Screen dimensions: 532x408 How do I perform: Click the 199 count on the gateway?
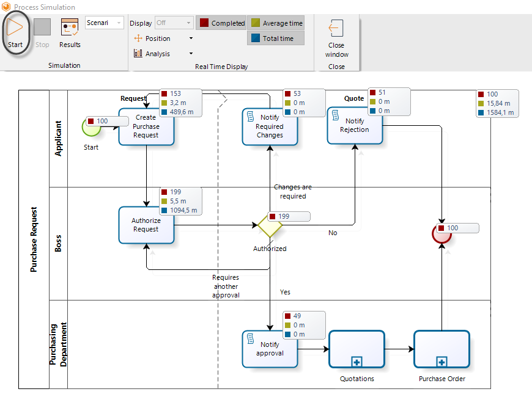[284, 216]
